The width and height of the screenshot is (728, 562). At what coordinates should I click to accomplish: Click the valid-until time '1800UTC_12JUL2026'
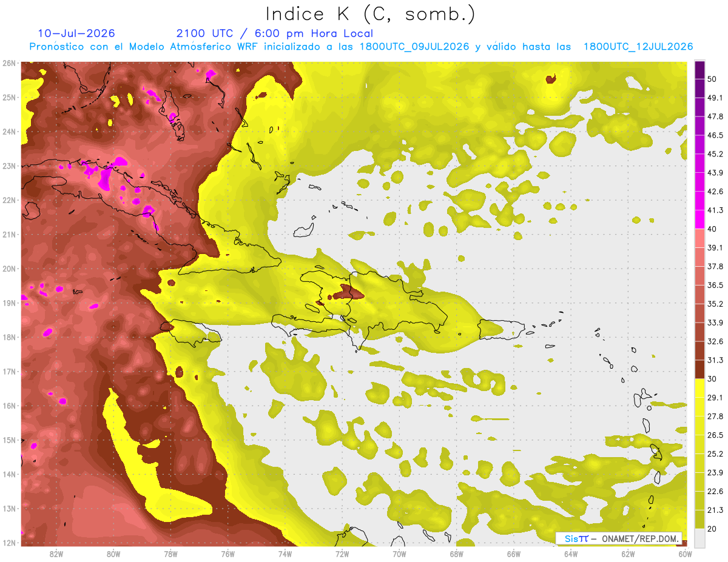tap(638, 47)
